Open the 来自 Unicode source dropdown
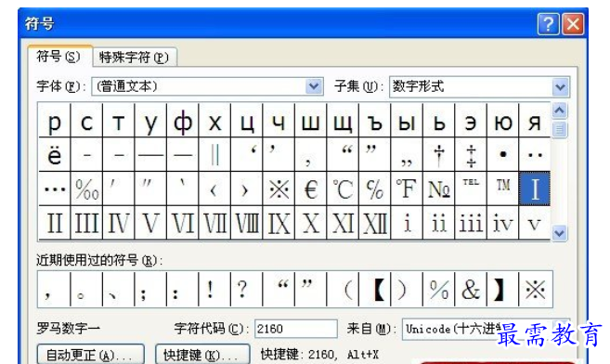The height and width of the screenshot is (364, 610). [486, 329]
